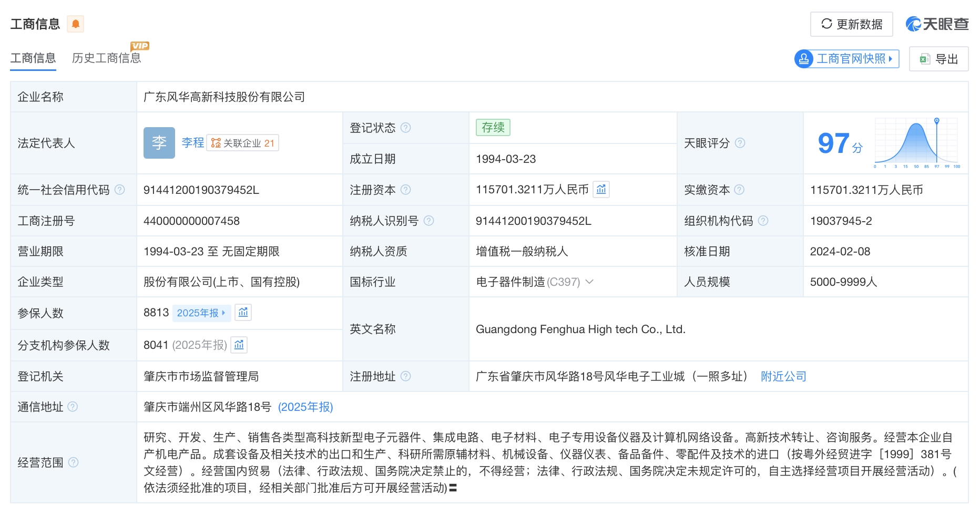
Task: Click help icon next to 组织机构代码
Action: point(763,221)
